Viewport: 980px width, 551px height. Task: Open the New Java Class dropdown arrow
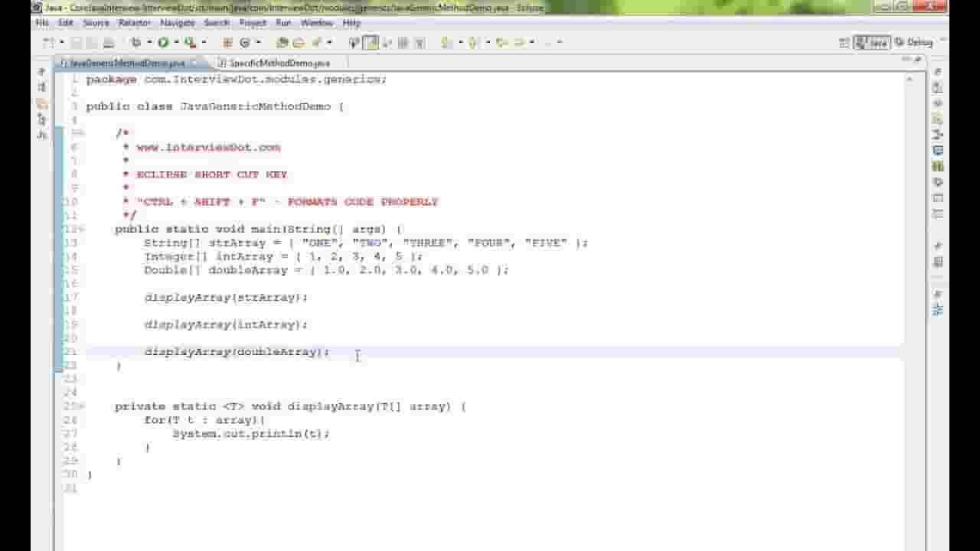pyautogui.click(x=258, y=43)
